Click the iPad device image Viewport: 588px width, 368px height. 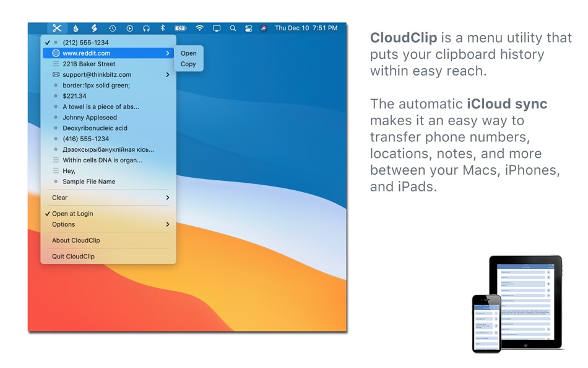click(525, 303)
